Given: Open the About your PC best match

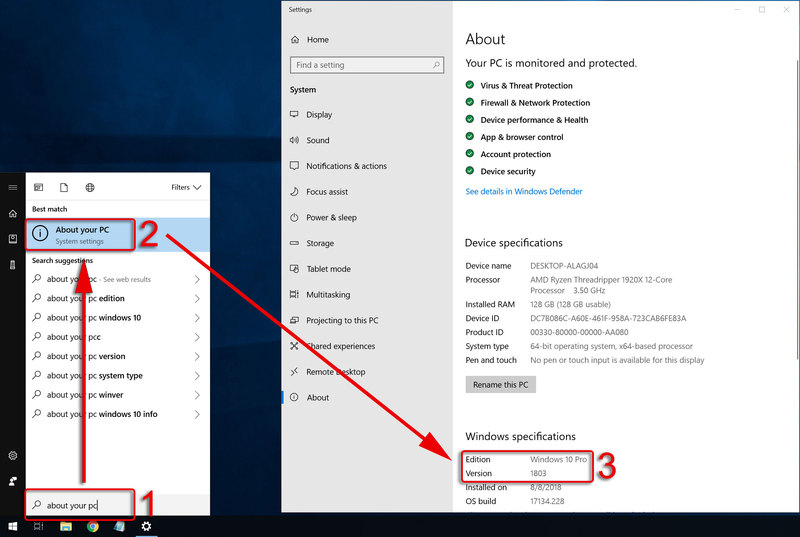Looking at the screenshot, I should pyautogui.click(x=80, y=235).
